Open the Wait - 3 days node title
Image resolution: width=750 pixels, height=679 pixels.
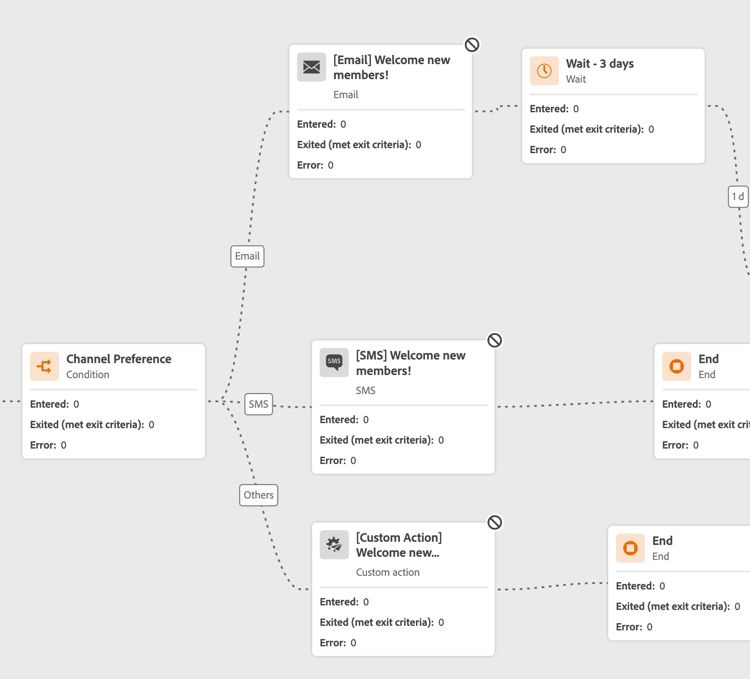coord(599,64)
